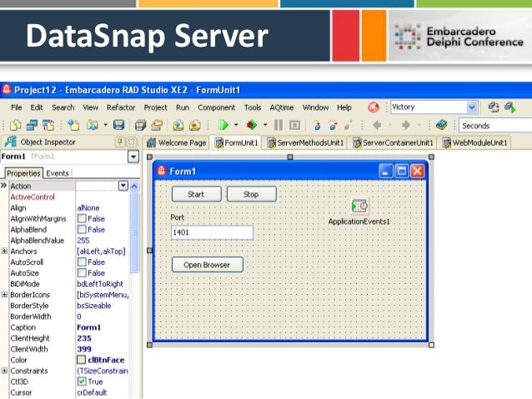This screenshot has width=532, height=399.
Task: Expand the Anchors property node
Action: click(x=4, y=251)
